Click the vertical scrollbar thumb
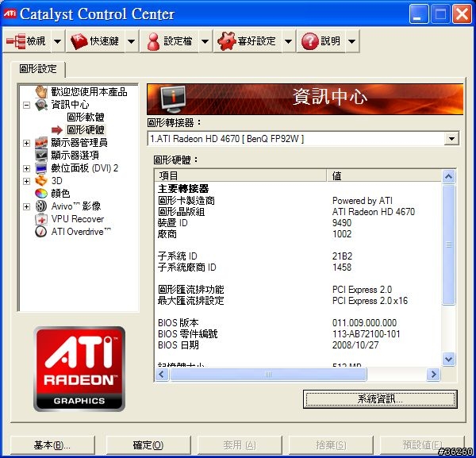476x458 pixels. coord(449,244)
